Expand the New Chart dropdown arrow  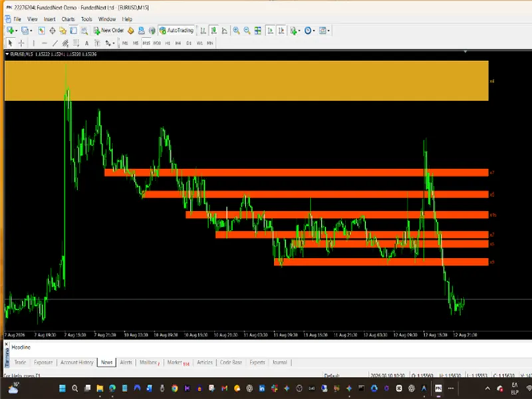coord(16,31)
